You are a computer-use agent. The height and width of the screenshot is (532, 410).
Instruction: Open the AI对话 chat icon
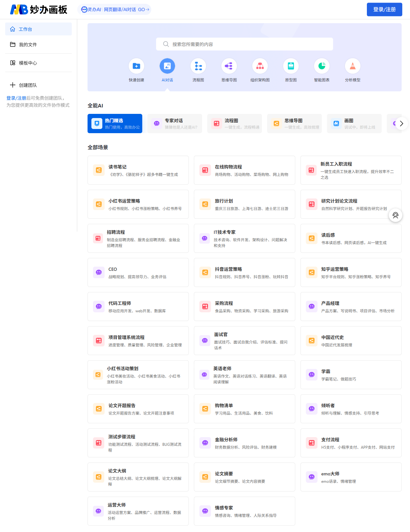(x=167, y=66)
